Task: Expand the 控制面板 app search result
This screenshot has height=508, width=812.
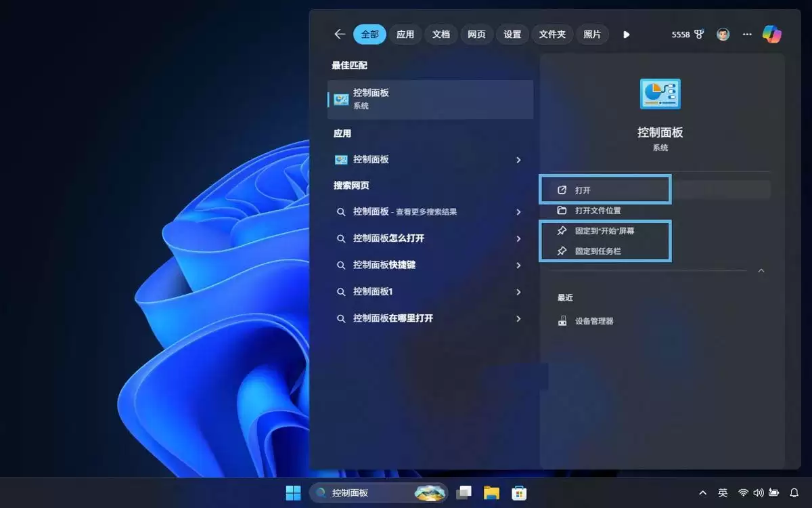Action: tap(518, 160)
